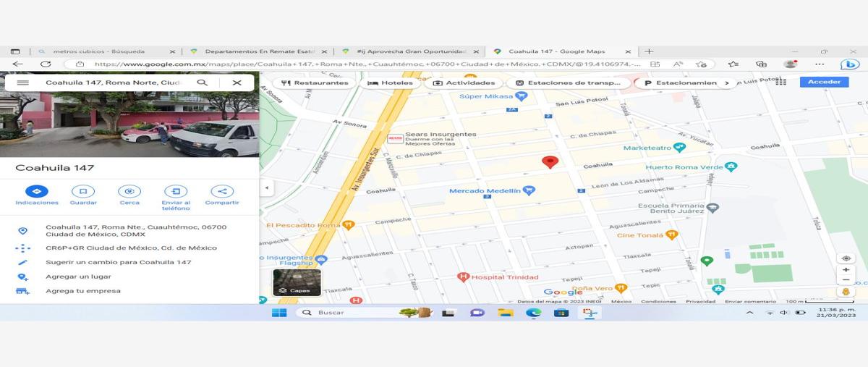Click the red location pin on map
The height and width of the screenshot is (367, 868).
click(550, 162)
